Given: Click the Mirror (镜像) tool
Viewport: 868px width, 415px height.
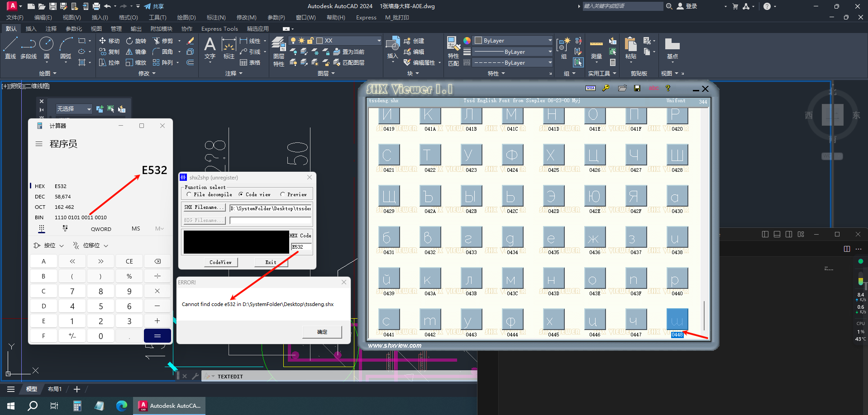Looking at the screenshot, I should click(136, 52).
